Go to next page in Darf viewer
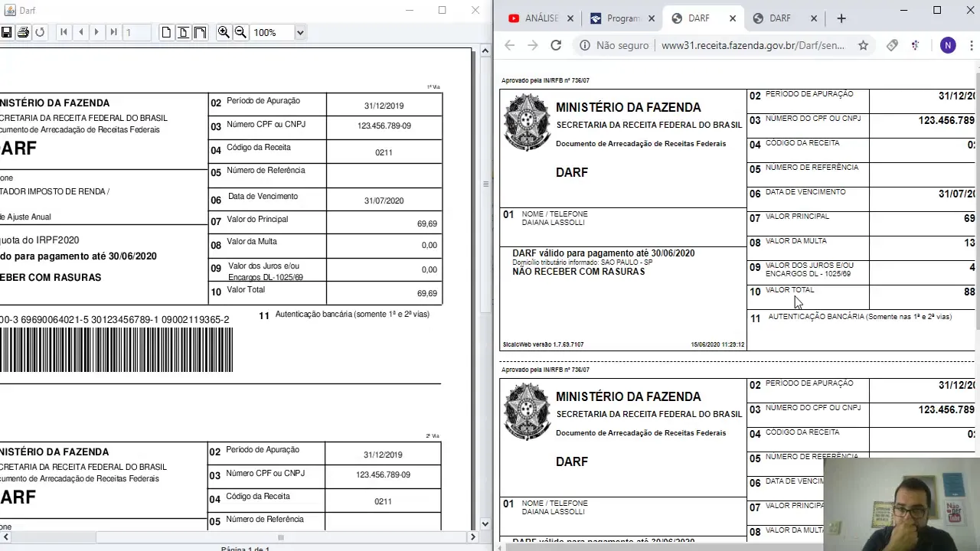Screen dimensions: 980x551 click(96, 32)
